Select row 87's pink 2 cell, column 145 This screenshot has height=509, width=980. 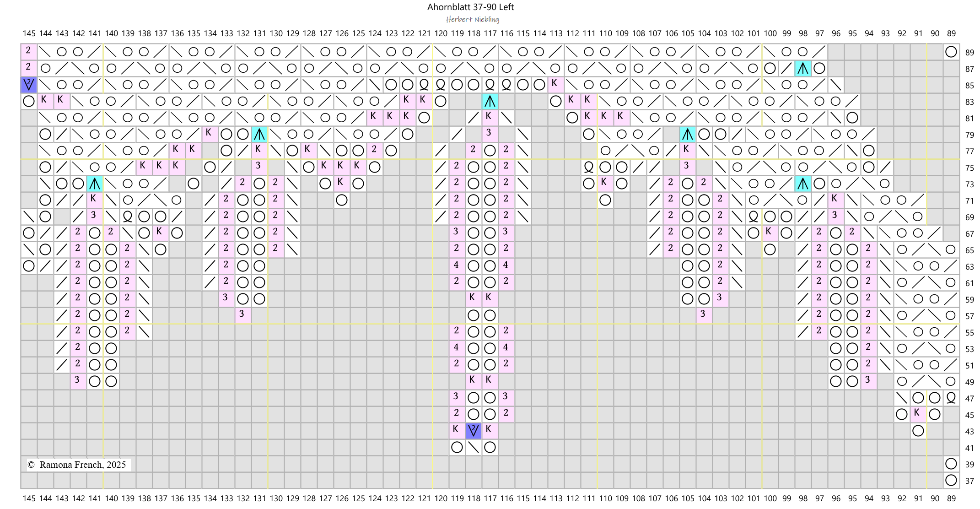[29, 68]
